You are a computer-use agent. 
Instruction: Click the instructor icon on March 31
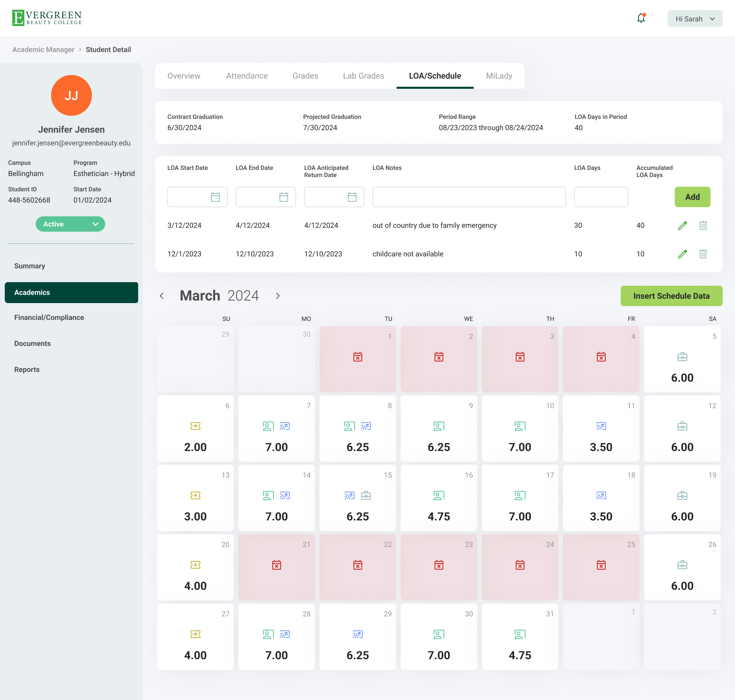point(520,634)
